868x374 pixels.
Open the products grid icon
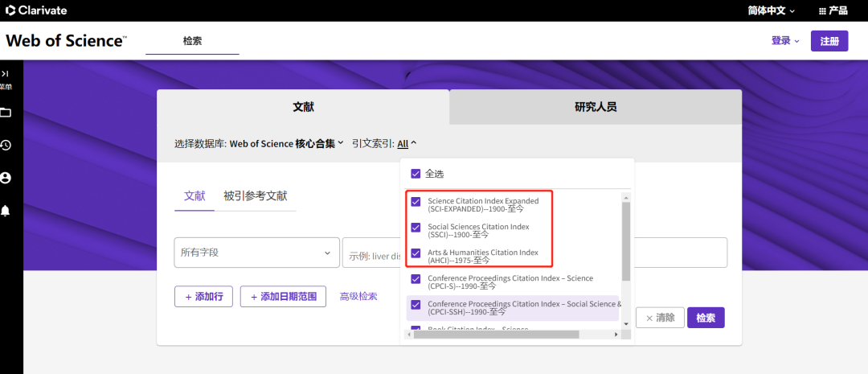[822, 10]
